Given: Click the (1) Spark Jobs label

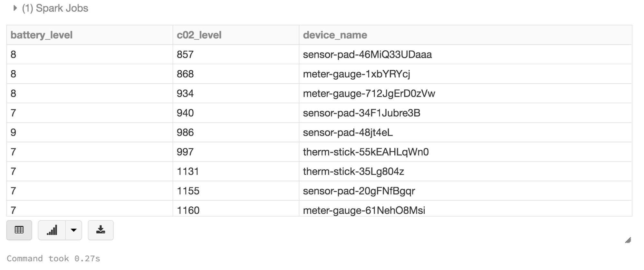Looking at the screenshot, I should tap(55, 8).
